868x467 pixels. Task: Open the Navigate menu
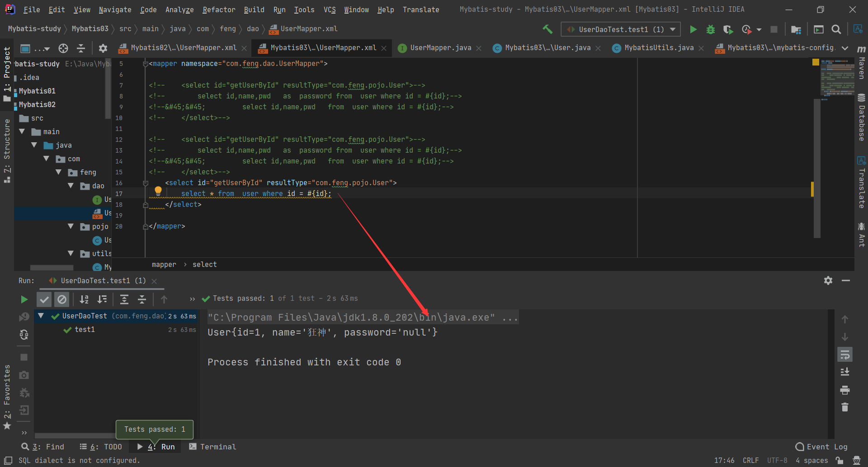[115, 9]
